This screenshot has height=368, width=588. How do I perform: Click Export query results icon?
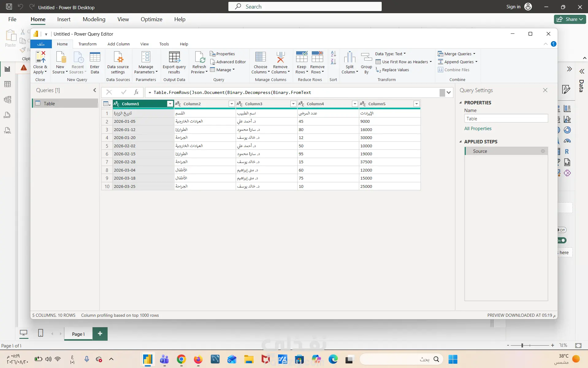pos(174,57)
